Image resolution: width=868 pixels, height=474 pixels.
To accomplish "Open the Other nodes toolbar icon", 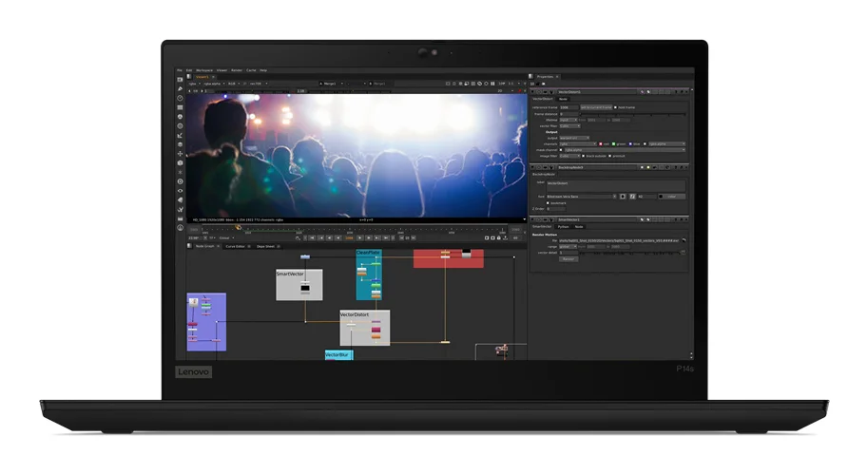I will [180, 218].
